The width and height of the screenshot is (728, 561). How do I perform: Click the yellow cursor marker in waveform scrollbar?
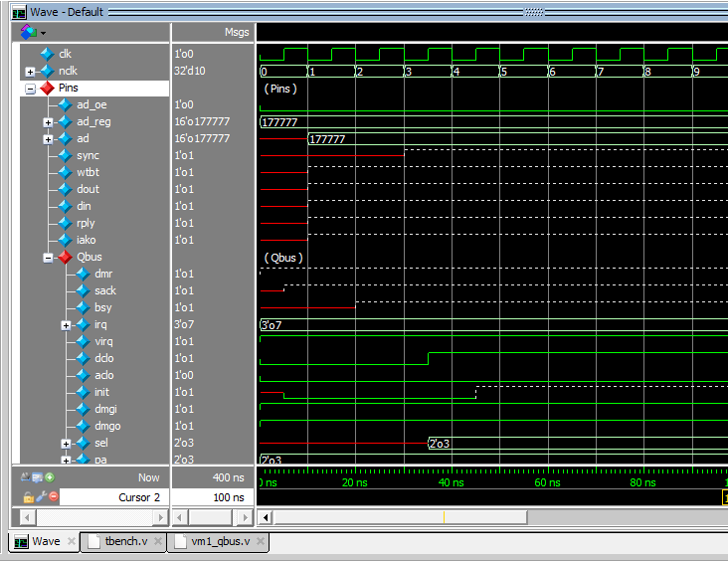(444, 517)
